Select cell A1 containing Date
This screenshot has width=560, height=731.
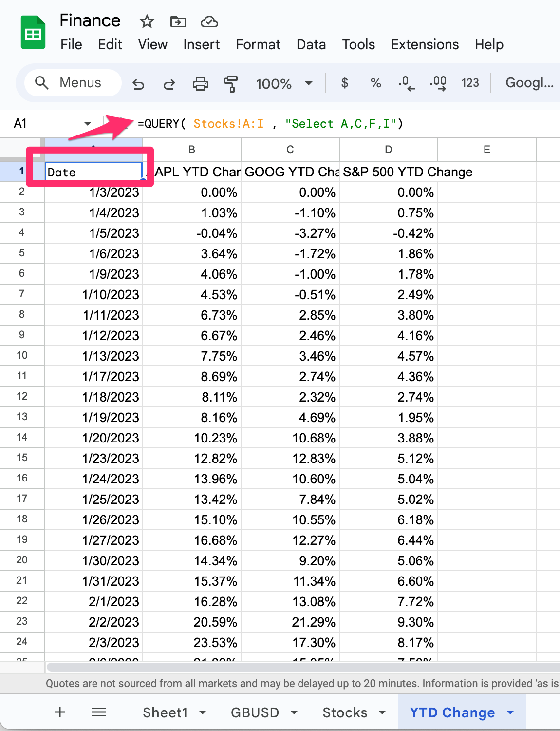pyautogui.click(x=93, y=172)
